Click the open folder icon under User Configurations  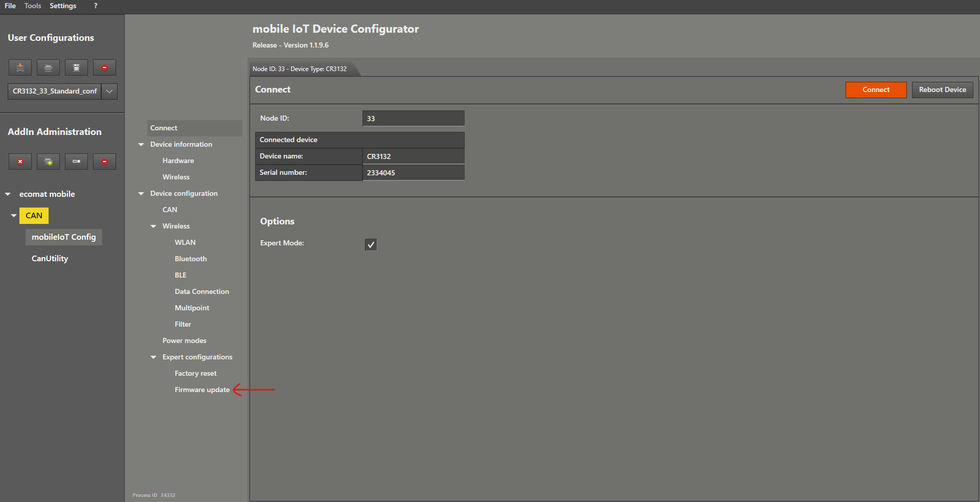48,67
